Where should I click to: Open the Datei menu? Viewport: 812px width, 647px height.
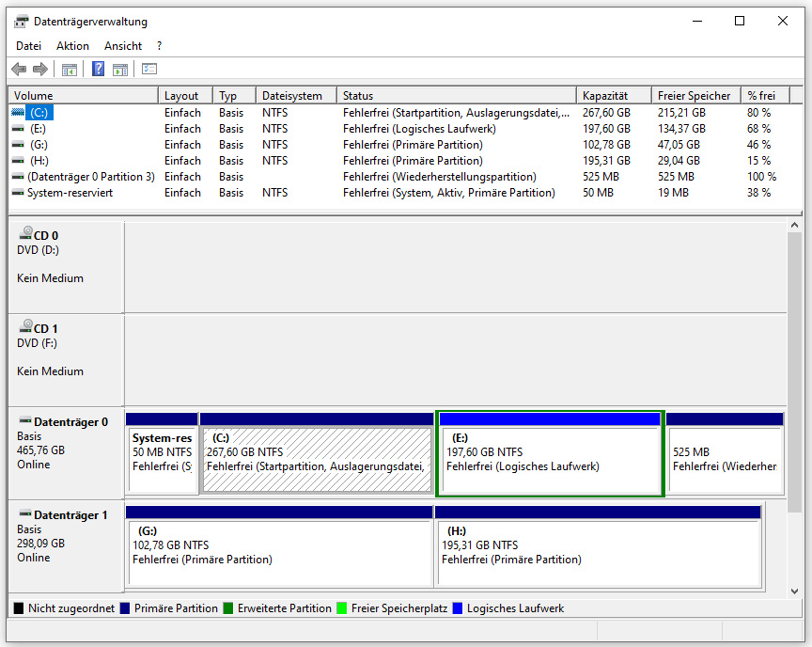tap(28, 46)
